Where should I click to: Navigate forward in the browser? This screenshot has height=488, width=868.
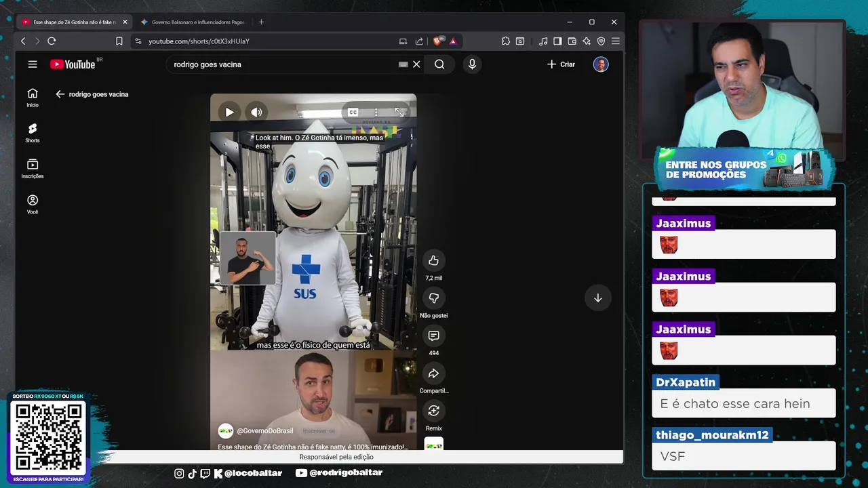click(37, 41)
